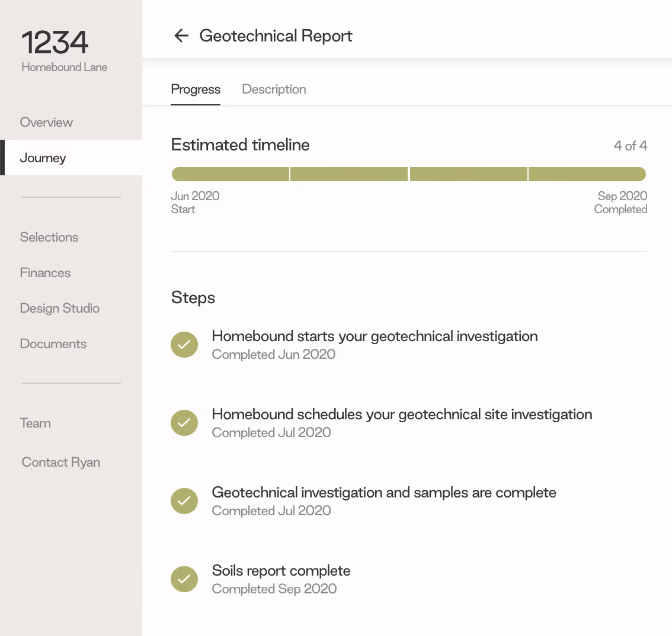The width and height of the screenshot is (672, 636).
Task: Switch to the Progress tab
Action: point(196,89)
